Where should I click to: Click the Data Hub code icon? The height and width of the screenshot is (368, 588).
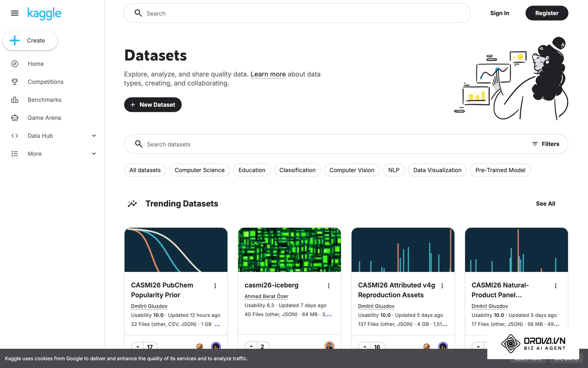(15, 136)
